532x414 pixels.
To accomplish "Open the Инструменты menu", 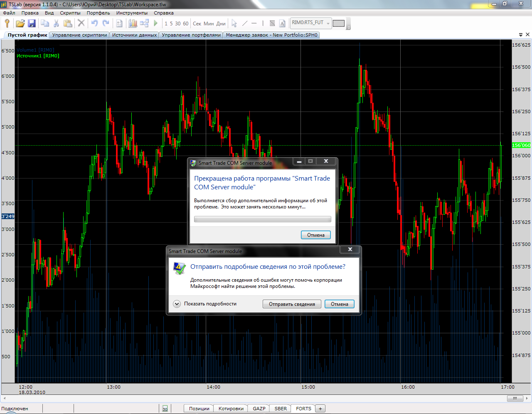I will [132, 13].
